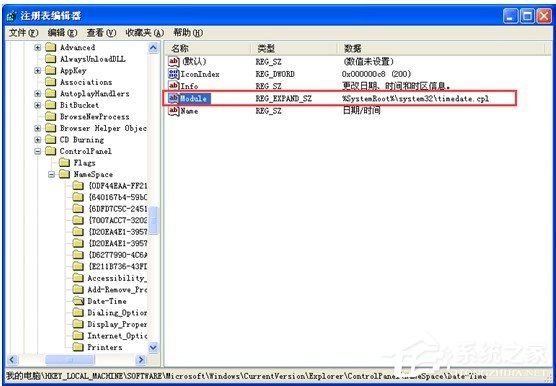Sort by the 类型 column header

294,49
